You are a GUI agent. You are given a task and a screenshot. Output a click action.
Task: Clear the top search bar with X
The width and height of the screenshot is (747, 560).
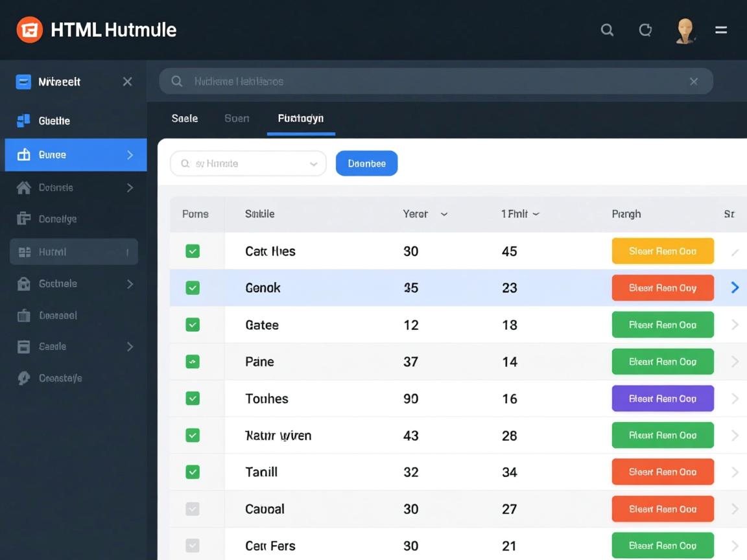click(x=693, y=82)
